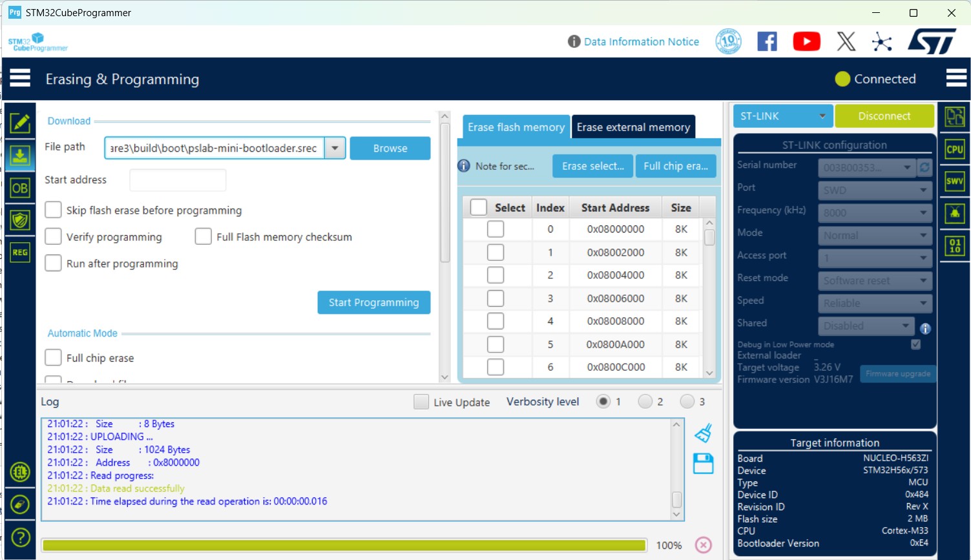The width and height of the screenshot is (971, 560).
Task: Open the Facebook icon
Action: click(x=767, y=42)
